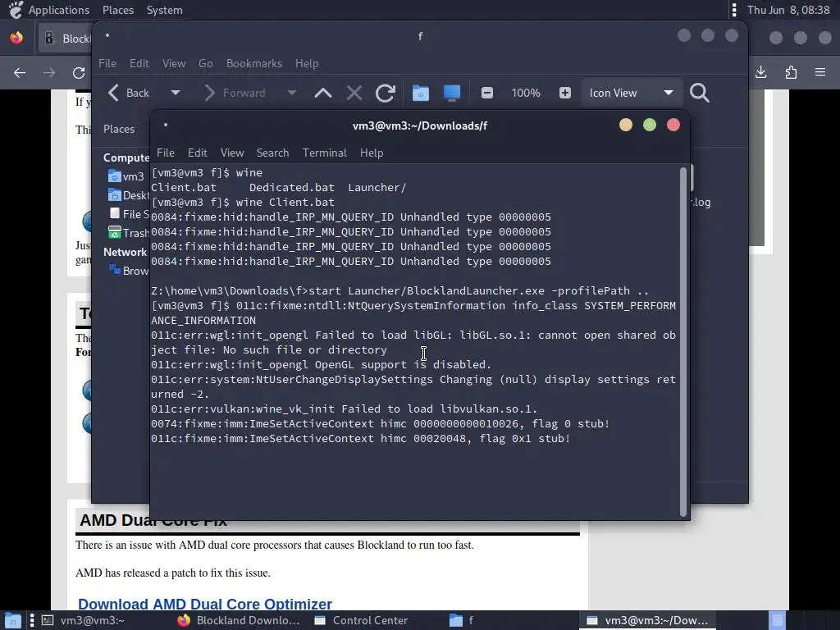Click the Computer icon in the file manager toolbar

click(452, 94)
